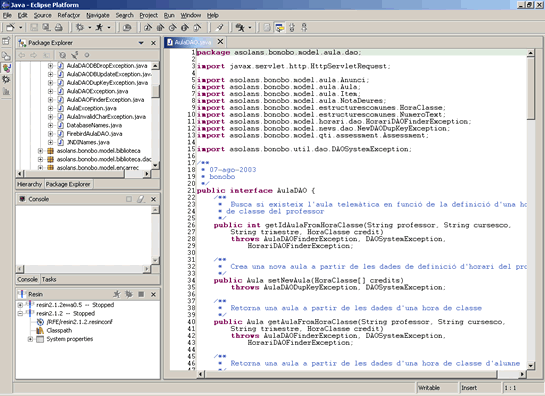Click the Go to Previous Problem icon
Screen dimensions: 545x396
(304, 27)
